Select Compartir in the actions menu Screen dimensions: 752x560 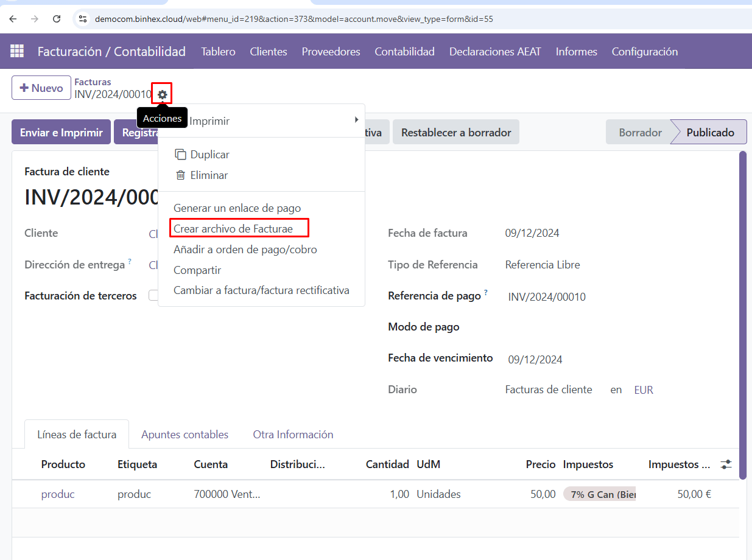[x=261, y=270]
